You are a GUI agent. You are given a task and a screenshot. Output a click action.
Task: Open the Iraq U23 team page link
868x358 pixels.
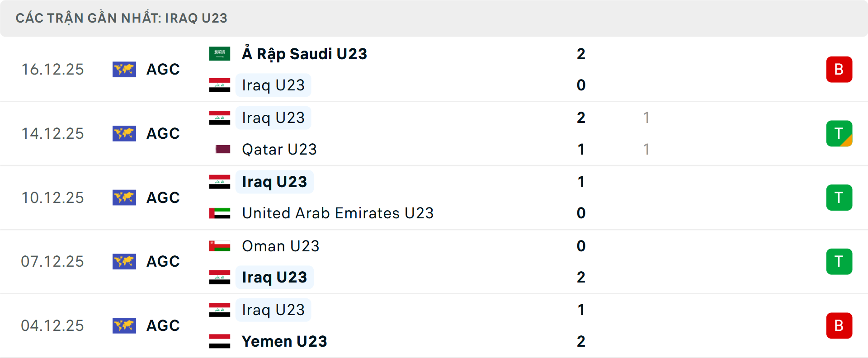(274, 85)
